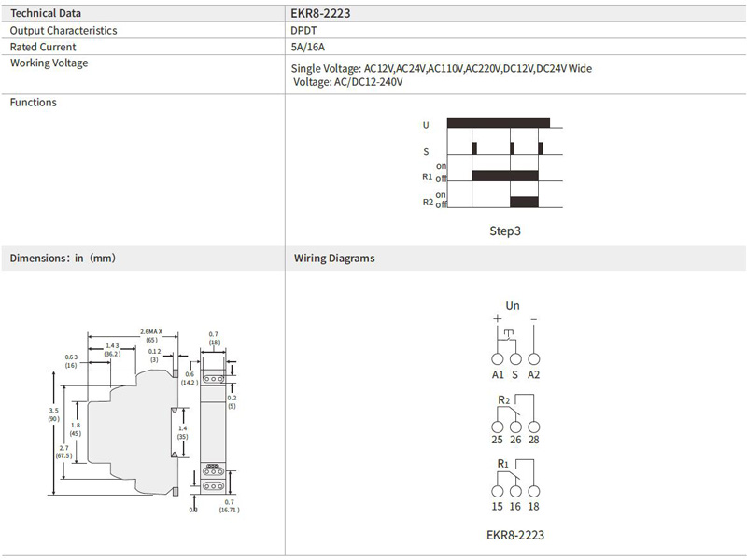Viewport: 747px width, 560px height.
Task: Click the Dimensions: in (mm) section header
Action: (63, 259)
